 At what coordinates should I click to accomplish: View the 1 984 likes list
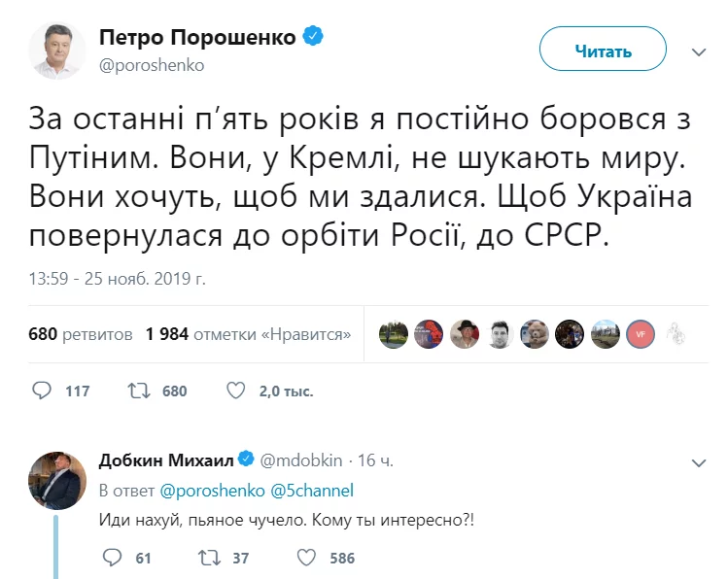[248, 334]
